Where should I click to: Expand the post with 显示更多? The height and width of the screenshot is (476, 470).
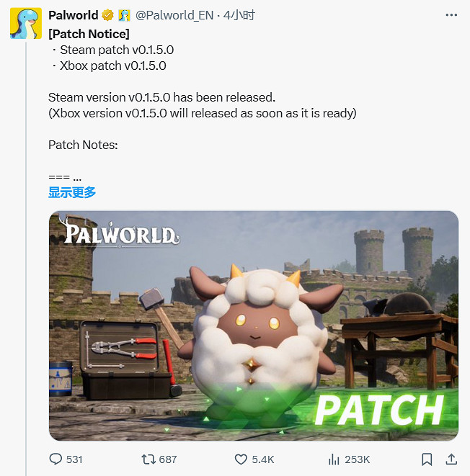[72, 192]
